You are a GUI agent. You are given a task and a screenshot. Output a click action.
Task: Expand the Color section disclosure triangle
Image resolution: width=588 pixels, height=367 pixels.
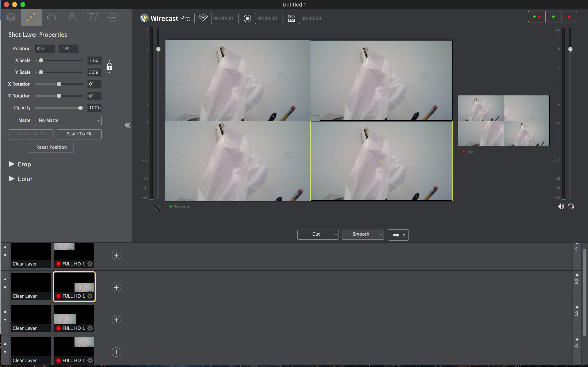coord(11,178)
